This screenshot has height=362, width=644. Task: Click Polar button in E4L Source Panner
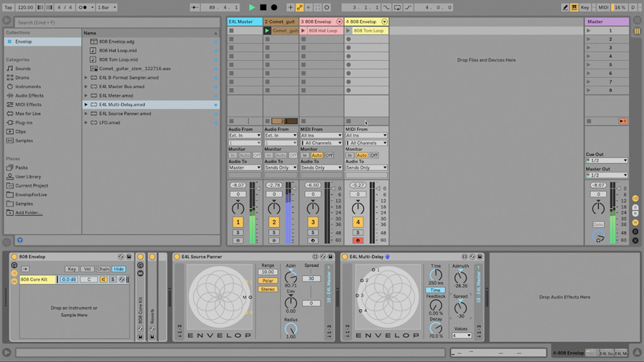pyautogui.click(x=267, y=280)
